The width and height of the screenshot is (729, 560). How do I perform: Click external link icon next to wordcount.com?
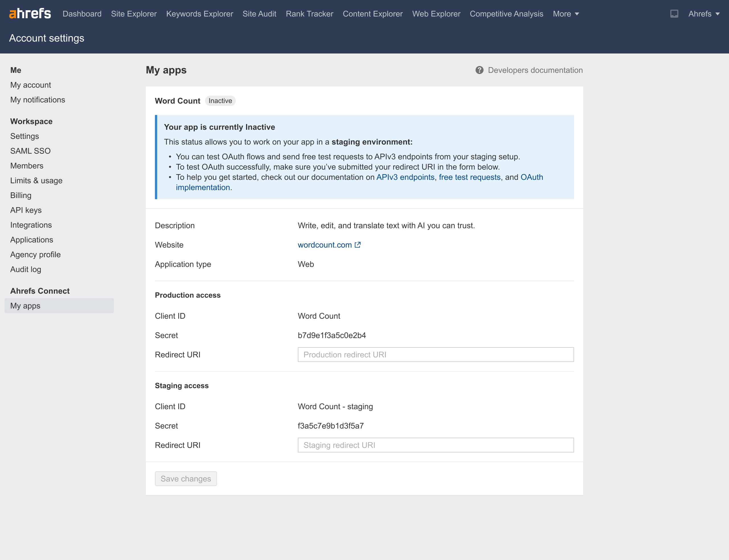(x=357, y=245)
